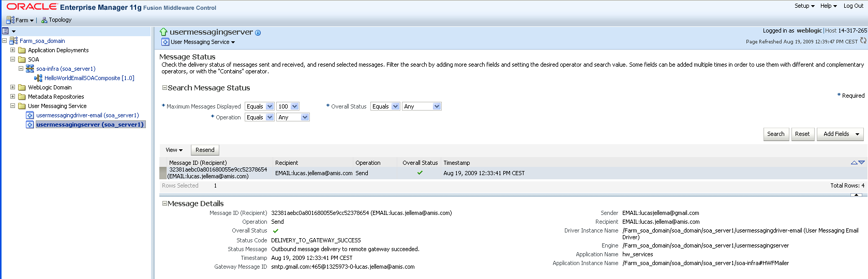
Task: Open the Setup menu
Action: pyautogui.click(x=804, y=6)
